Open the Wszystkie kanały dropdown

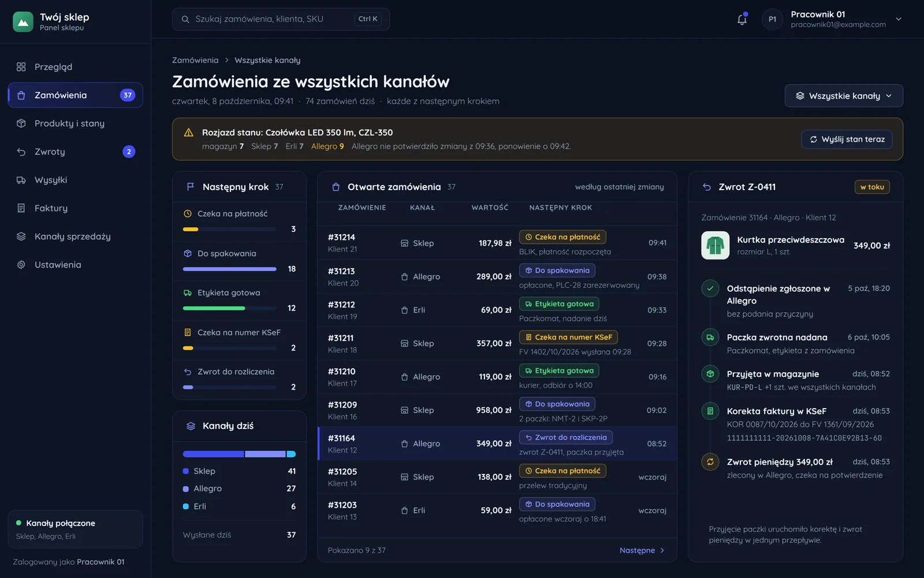[844, 96]
